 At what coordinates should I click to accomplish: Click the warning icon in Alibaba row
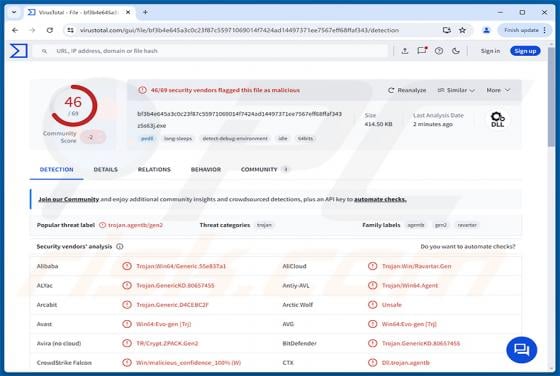point(127,266)
